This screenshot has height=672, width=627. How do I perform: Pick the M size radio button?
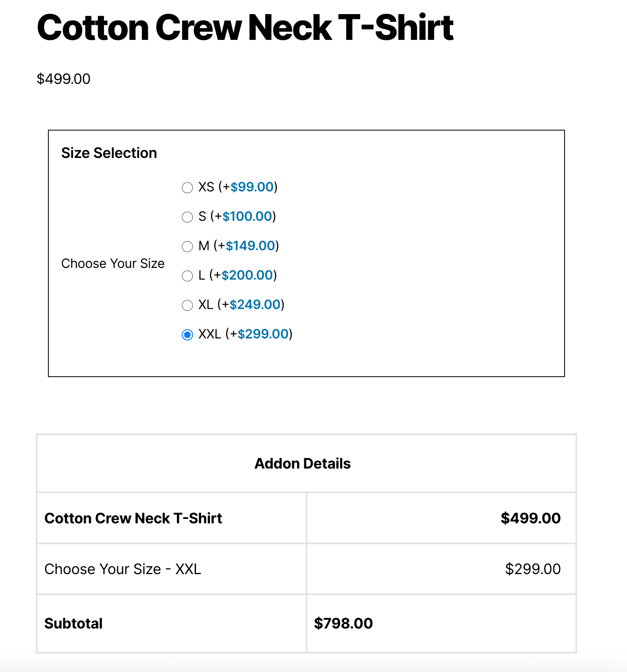[187, 247]
